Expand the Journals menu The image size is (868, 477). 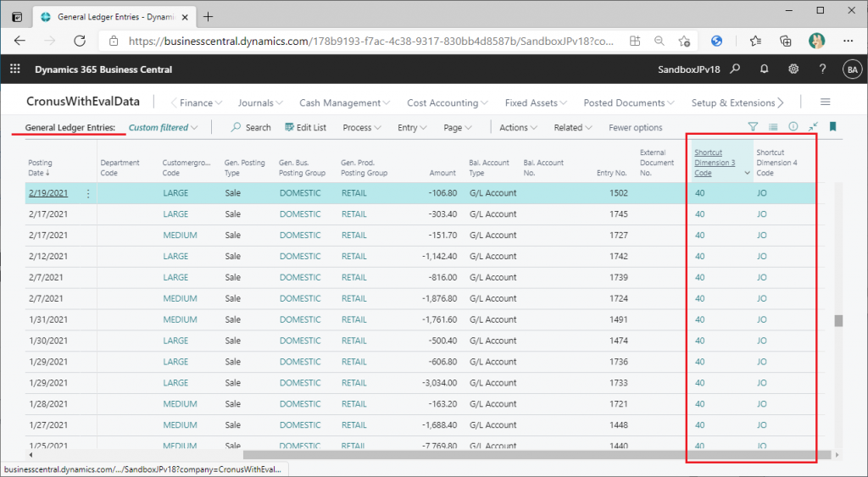click(260, 103)
